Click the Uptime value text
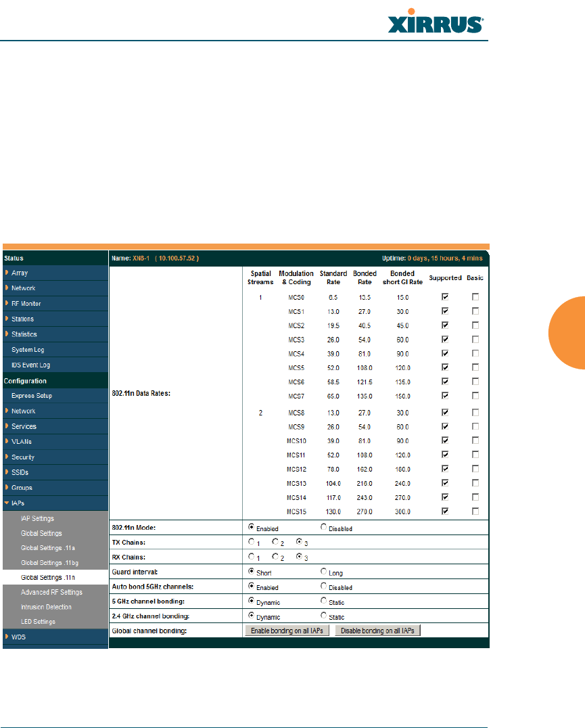Screen dimensions: 585x728 tap(445, 258)
